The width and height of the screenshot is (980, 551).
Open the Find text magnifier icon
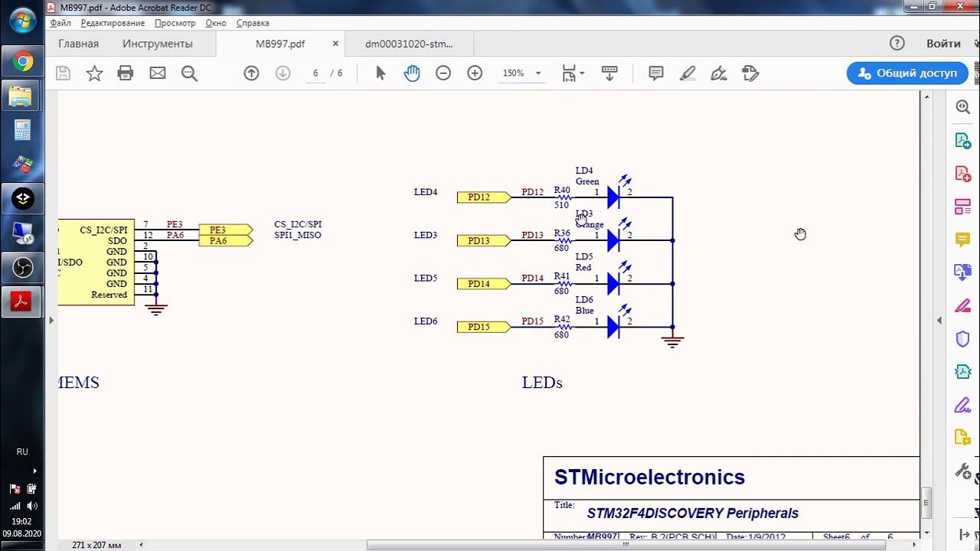(189, 73)
